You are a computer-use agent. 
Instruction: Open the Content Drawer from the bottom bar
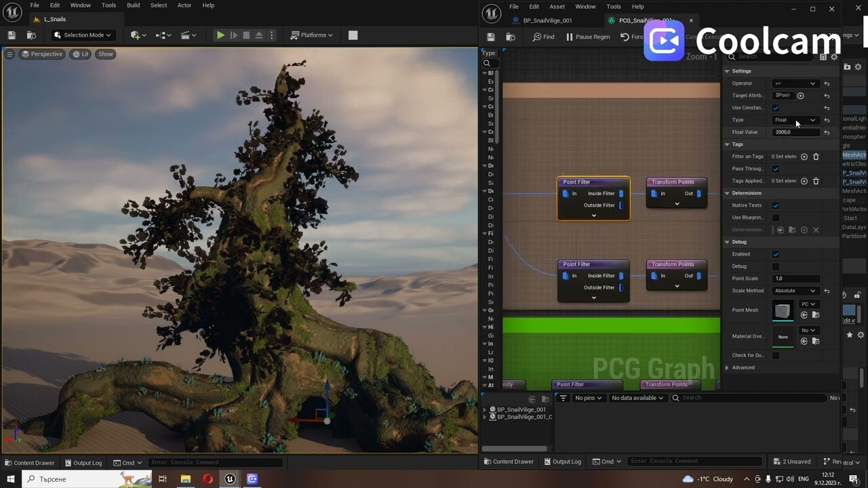click(30, 462)
